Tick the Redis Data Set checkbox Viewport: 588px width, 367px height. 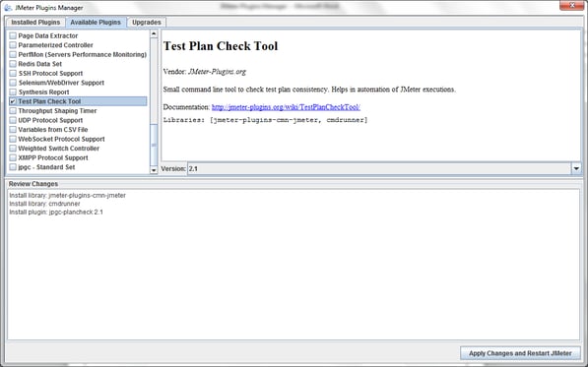click(13, 64)
